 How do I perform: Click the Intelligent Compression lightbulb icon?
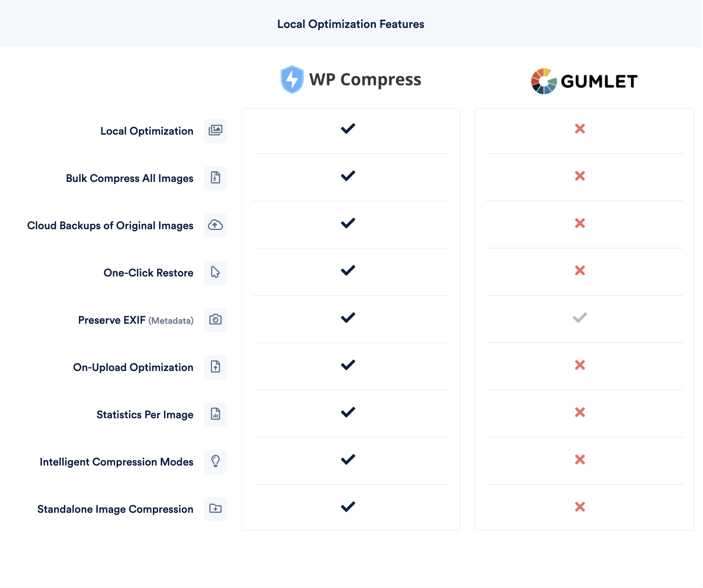click(215, 461)
